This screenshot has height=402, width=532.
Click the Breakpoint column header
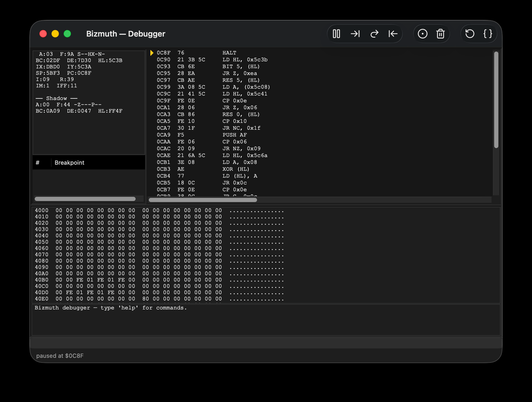point(70,163)
